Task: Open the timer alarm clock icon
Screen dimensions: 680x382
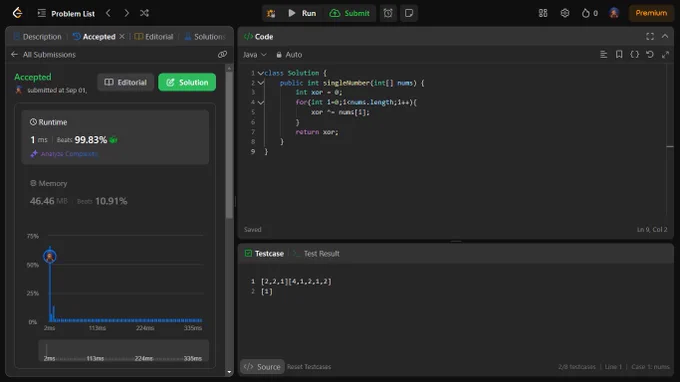Action: [x=388, y=13]
